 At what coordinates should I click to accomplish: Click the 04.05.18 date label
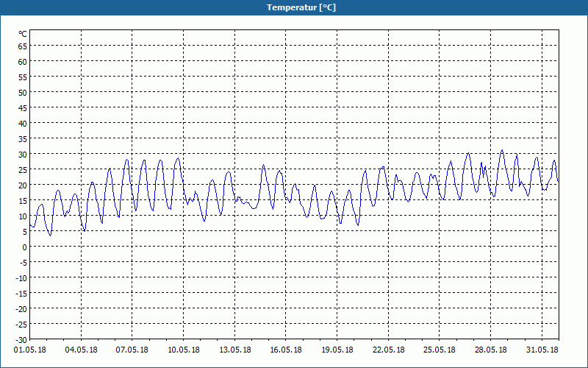[81, 350]
